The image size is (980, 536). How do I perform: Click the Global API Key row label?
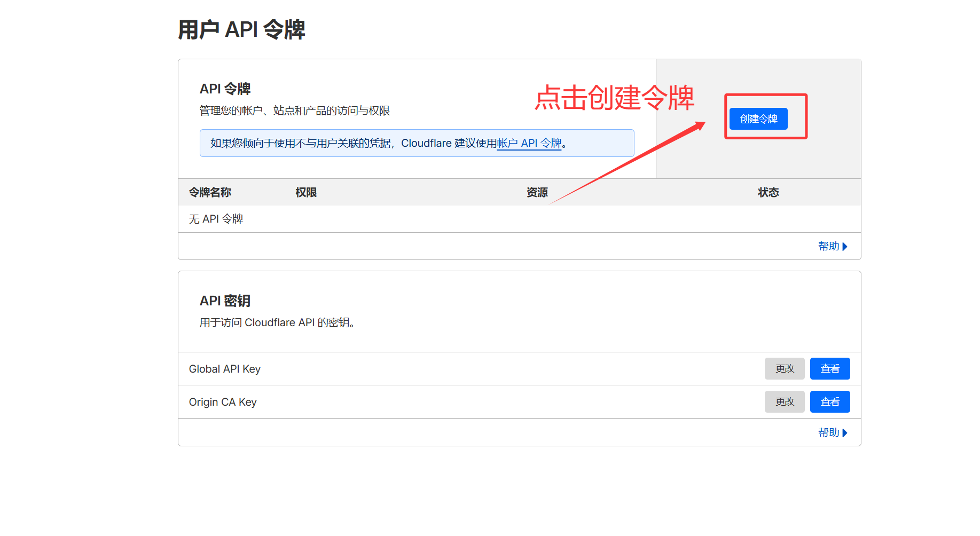[224, 369]
